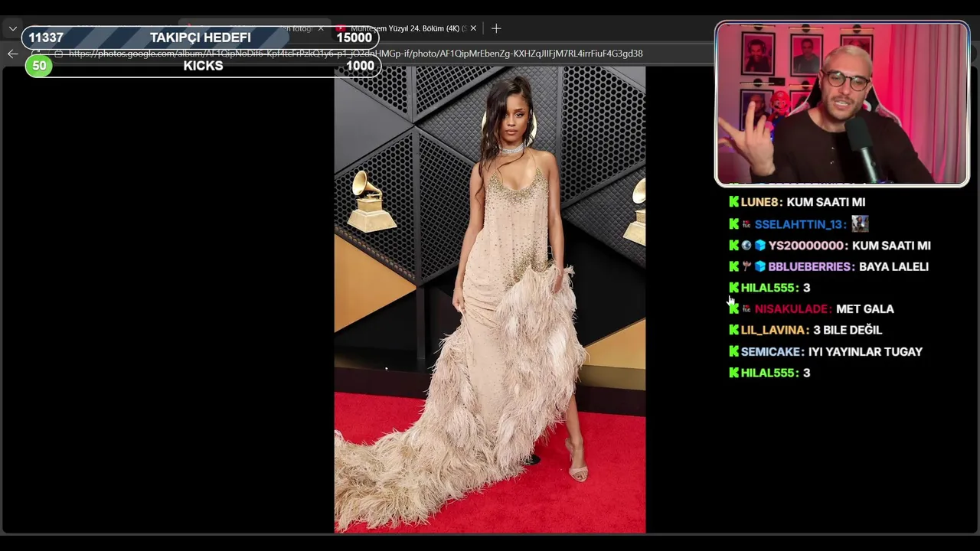Select chat message text 'BAYA LALELI'
The height and width of the screenshot is (551, 980).
pyautogui.click(x=893, y=266)
